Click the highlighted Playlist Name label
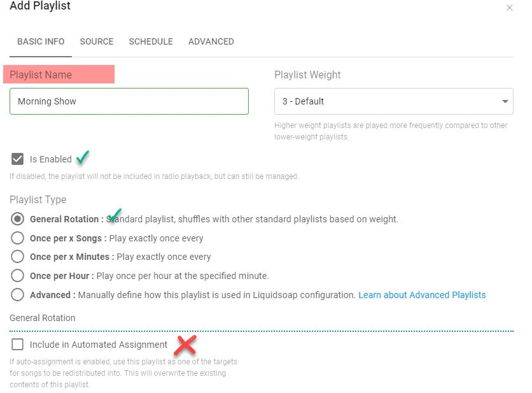532x393 pixels. [x=59, y=75]
